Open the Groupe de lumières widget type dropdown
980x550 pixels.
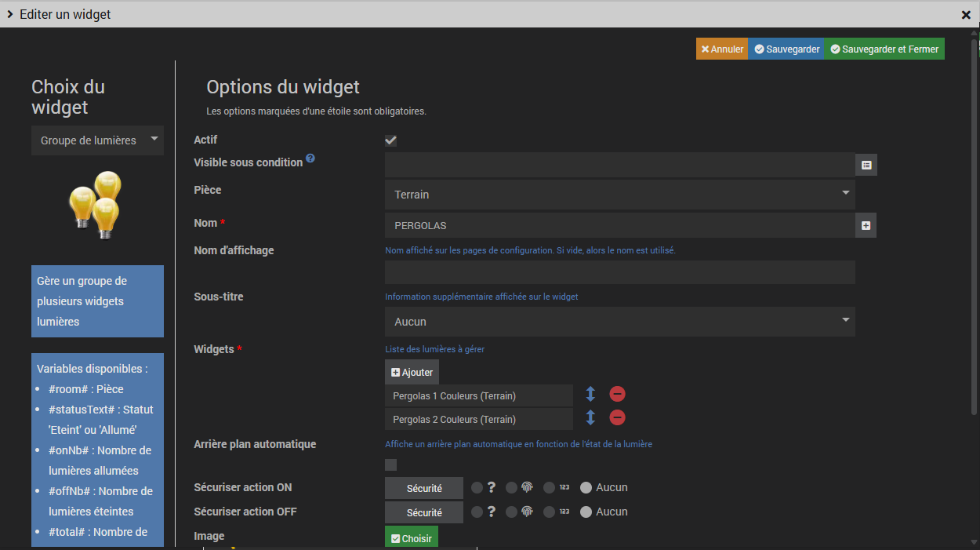(x=97, y=140)
